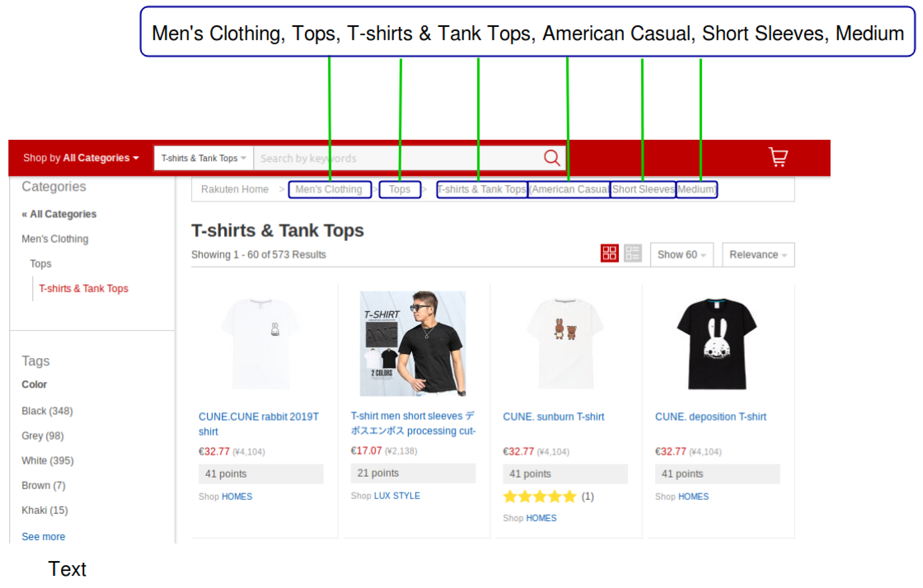Click the red magnifier search icon
Image resolution: width=923 pixels, height=588 pixels.
[552, 157]
